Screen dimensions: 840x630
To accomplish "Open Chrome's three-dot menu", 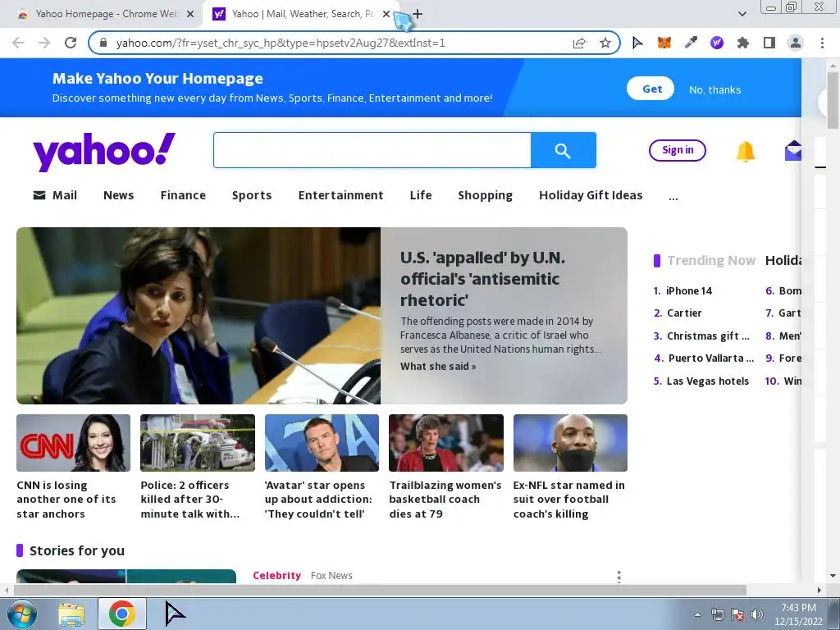I will pyautogui.click(x=822, y=43).
